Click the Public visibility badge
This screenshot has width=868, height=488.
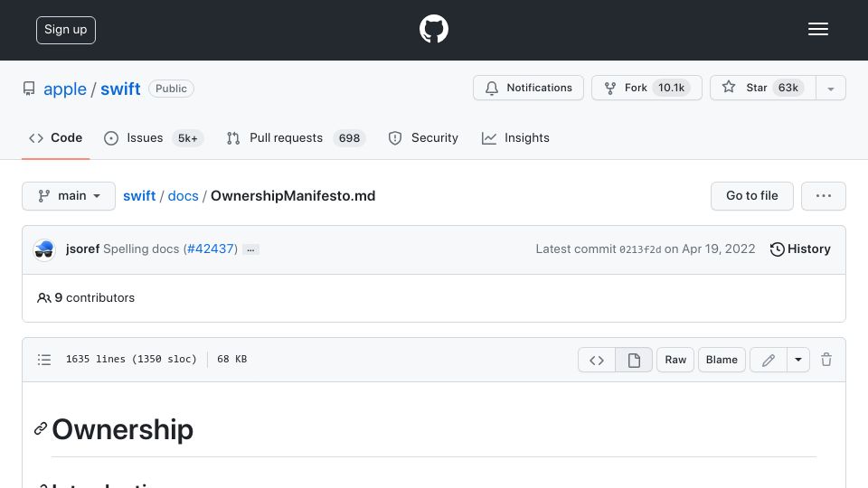[171, 89]
